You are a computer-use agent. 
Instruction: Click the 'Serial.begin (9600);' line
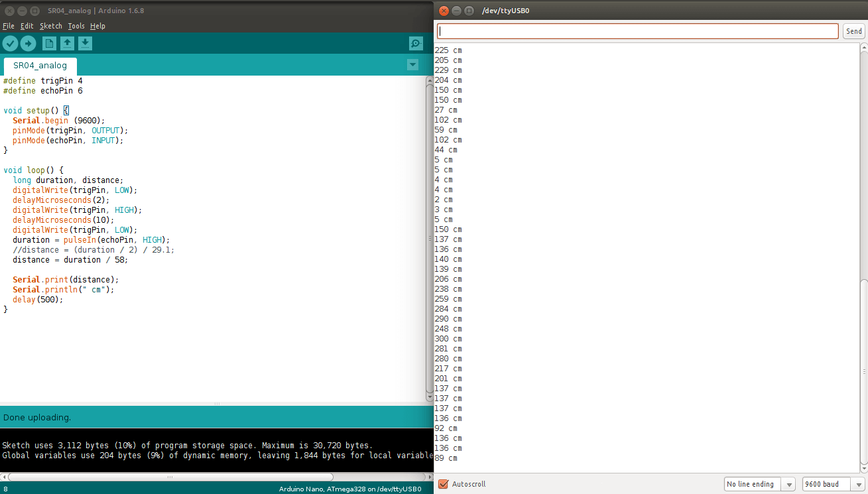pos(58,120)
